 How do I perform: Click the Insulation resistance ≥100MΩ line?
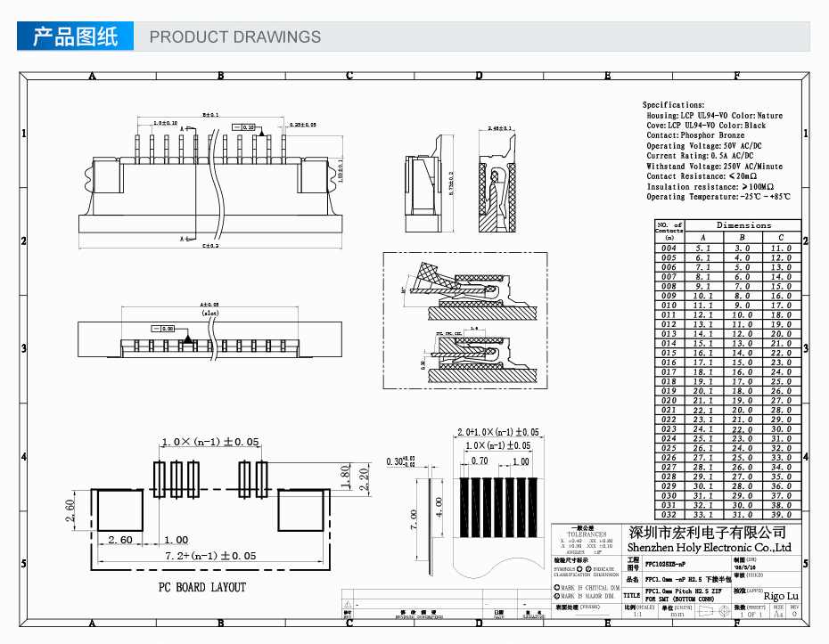point(710,186)
